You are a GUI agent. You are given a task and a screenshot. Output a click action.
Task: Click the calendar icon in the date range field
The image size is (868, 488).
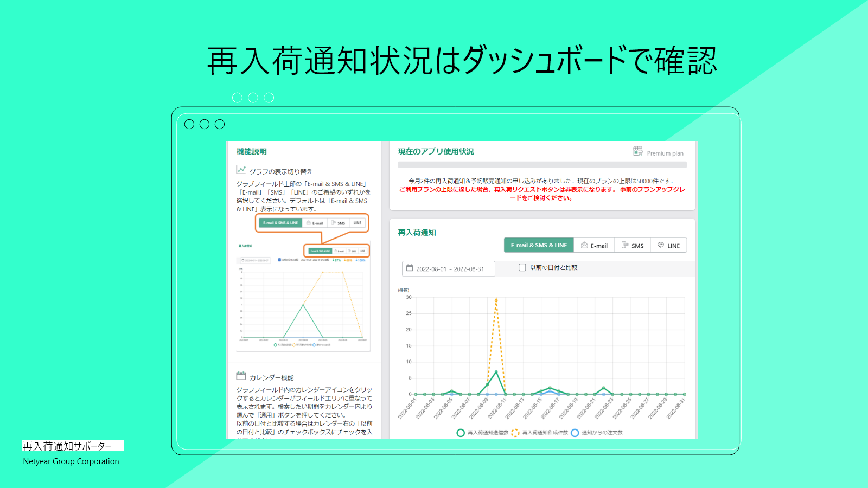(410, 267)
